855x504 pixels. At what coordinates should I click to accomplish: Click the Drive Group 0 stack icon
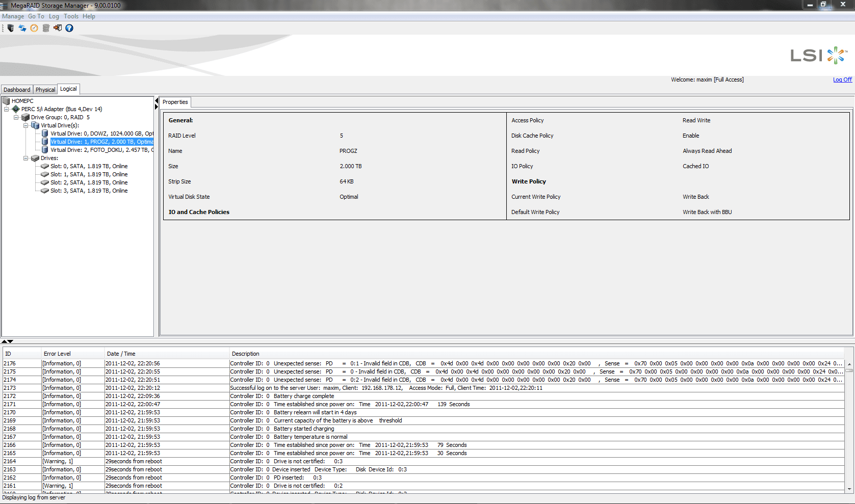[x=25, y=117]
